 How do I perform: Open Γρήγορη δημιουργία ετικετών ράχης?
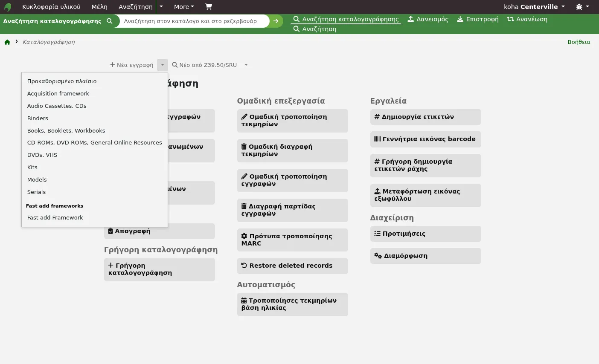(x=425, y=165)
